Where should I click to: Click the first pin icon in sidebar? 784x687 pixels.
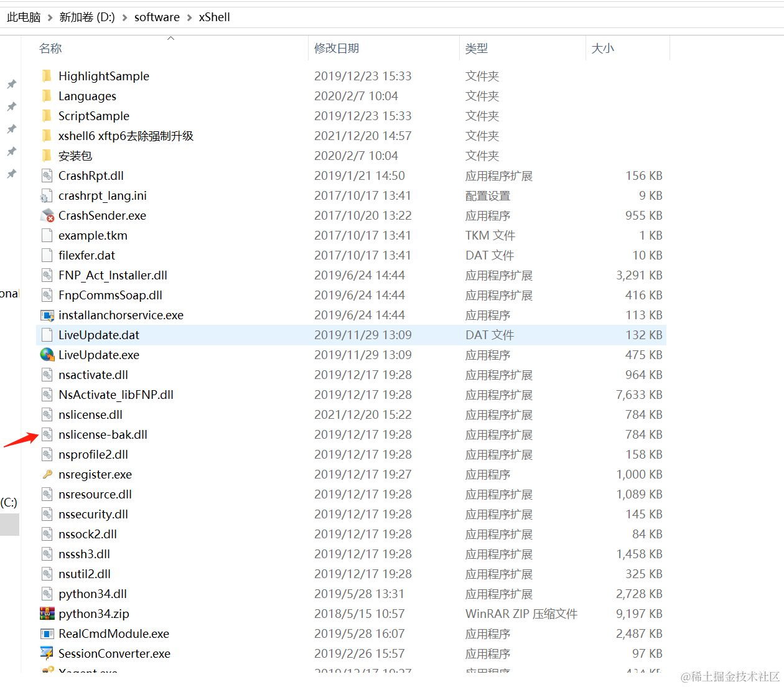tap(11, 84)
